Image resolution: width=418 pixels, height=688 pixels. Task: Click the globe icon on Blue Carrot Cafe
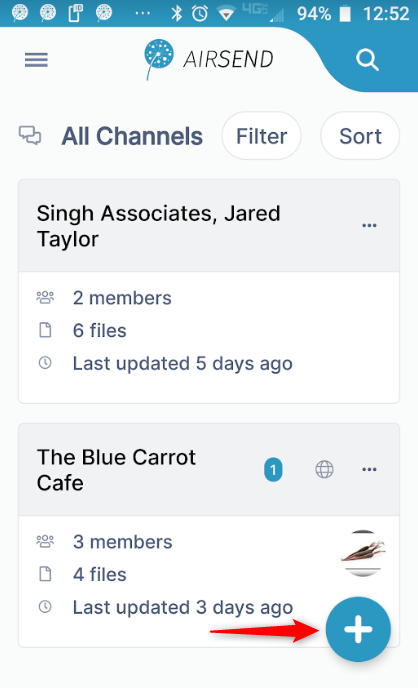tap(324, 469)
